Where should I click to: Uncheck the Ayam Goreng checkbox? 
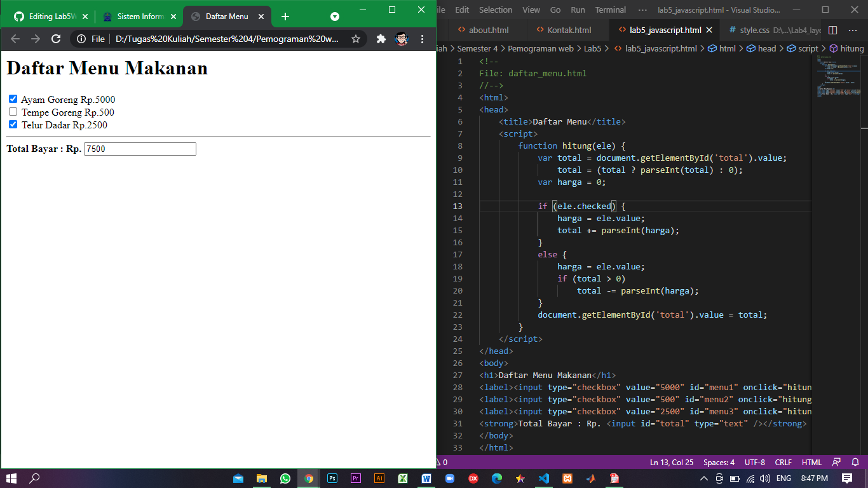[13, 99]
